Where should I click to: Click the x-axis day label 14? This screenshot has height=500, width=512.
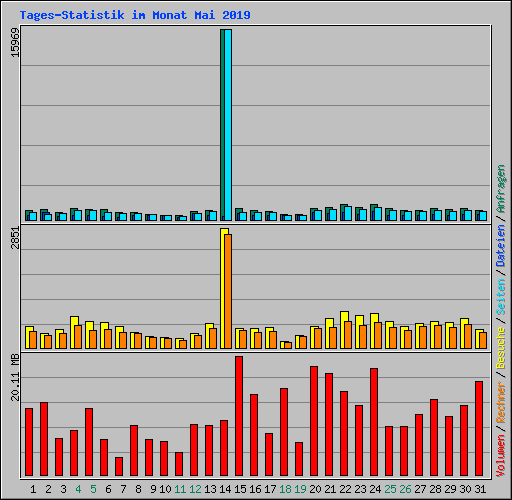[x=225, y=489]
